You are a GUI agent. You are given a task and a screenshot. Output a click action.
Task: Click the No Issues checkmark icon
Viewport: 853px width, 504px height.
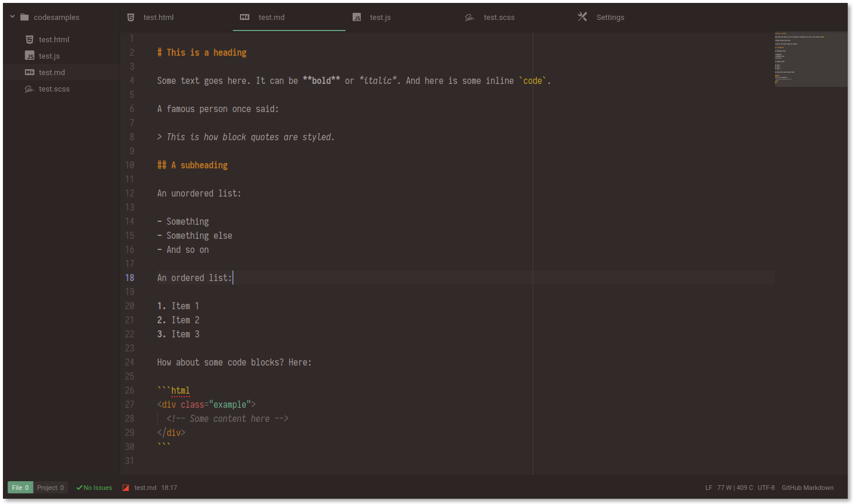[x=79, y=488]
